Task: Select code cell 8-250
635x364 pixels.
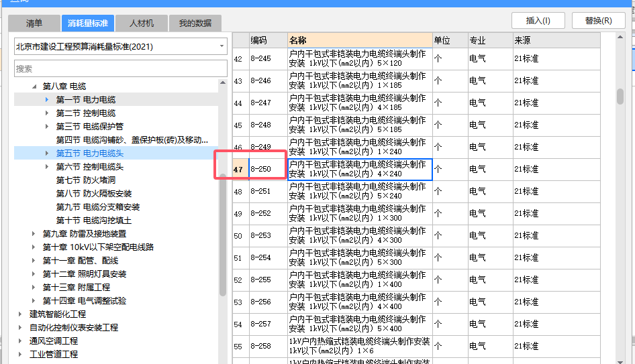Action: coord(268,169)
